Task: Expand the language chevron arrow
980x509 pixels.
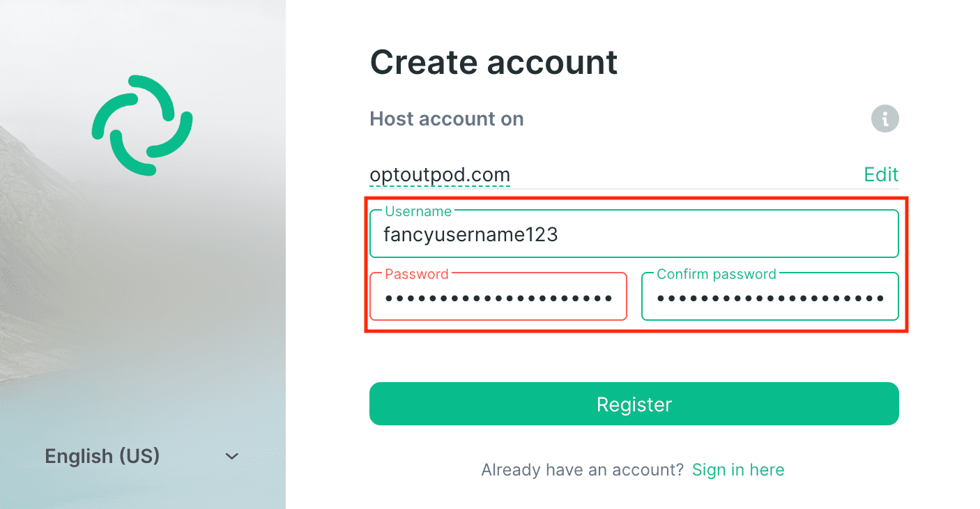Action: point(232,456)
